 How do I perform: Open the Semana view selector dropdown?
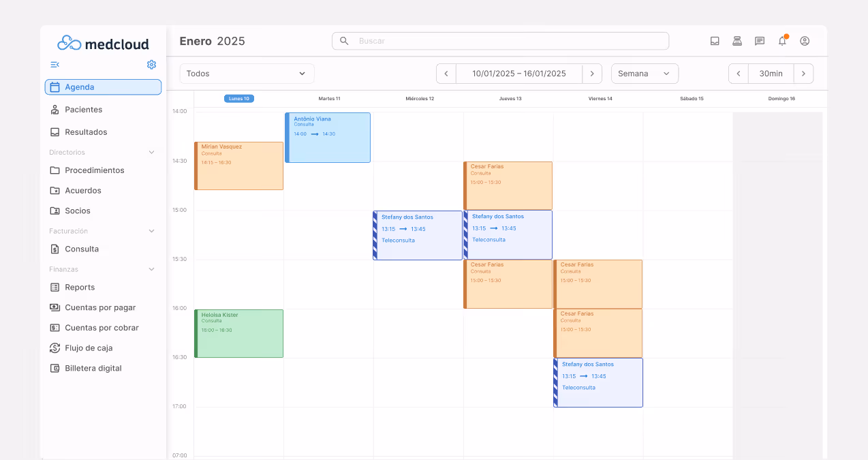click(643, 73)
